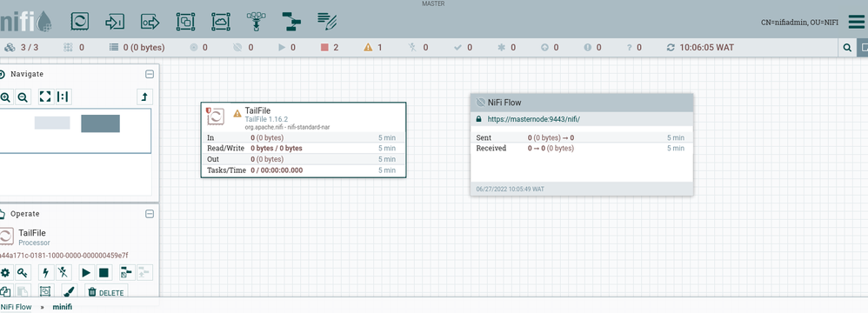The height and width of the screenshot is (313, 868).
Task: Click the DELETE button
Action: 106,292
